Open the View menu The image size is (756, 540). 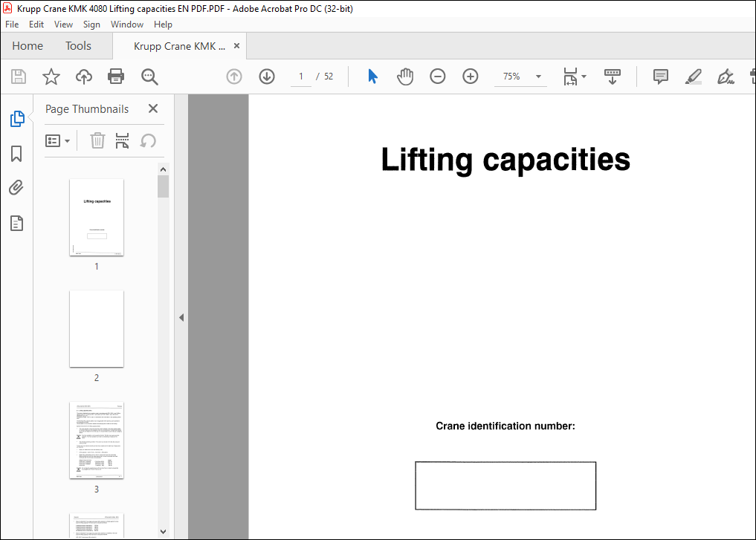click(63, 25)
